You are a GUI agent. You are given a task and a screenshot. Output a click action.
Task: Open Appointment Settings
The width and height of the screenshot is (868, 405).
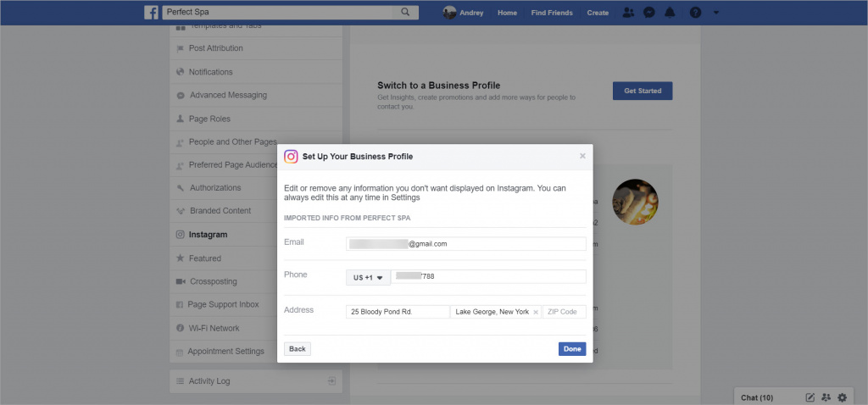tap(224, 352)
